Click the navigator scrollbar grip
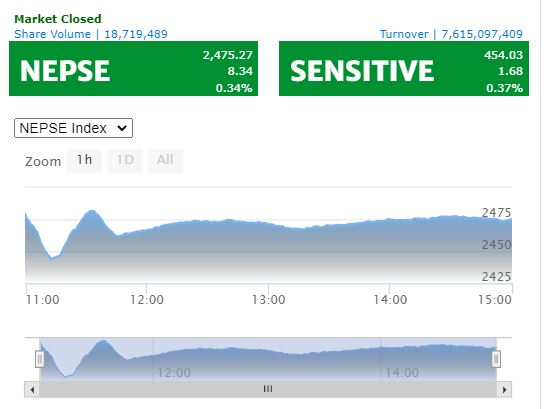Screen dimensions: 560x409 (x=268, y=389)
